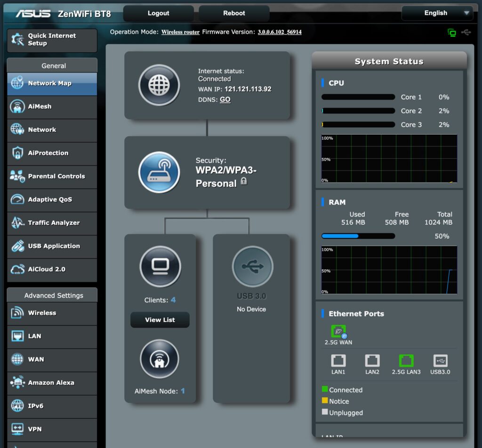The image size is (482, 448).
Task: Click the Notice legend entry
Action: (x=335, y=401)
